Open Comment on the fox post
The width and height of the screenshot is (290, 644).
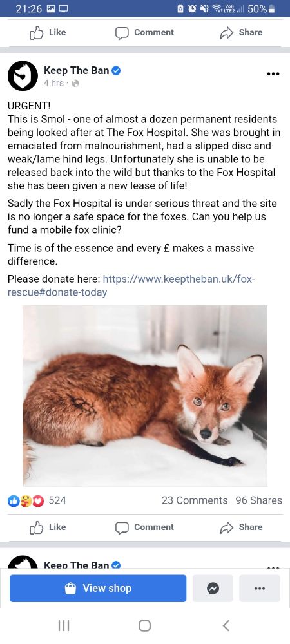click(144, 527)
